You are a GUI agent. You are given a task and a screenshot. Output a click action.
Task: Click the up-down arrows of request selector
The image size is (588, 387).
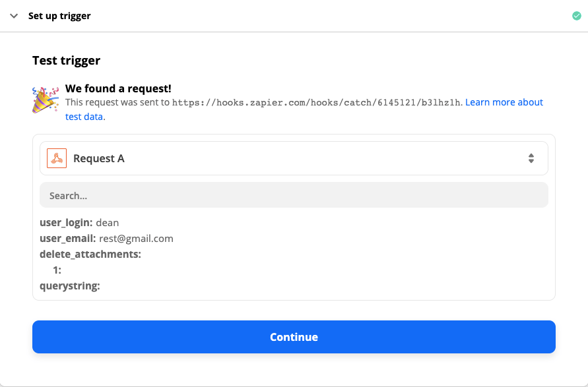[531, 158]
